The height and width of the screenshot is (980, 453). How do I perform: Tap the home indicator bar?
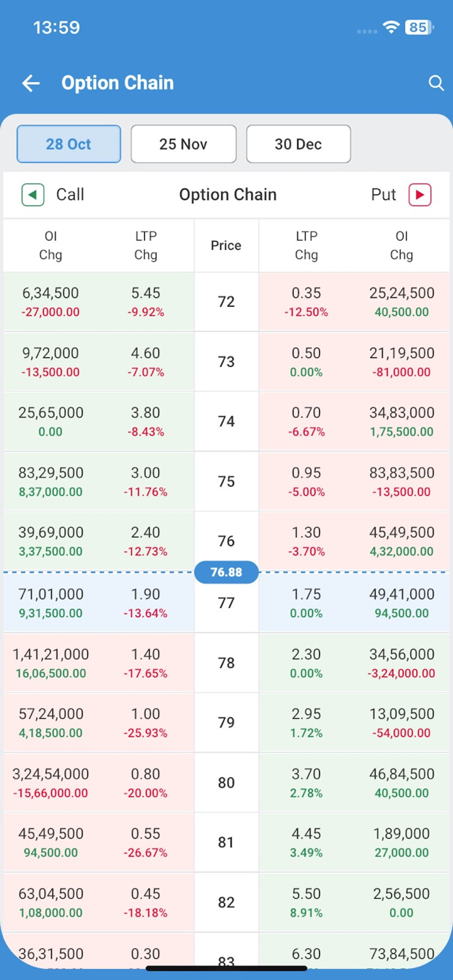click(x=226, y=968)
